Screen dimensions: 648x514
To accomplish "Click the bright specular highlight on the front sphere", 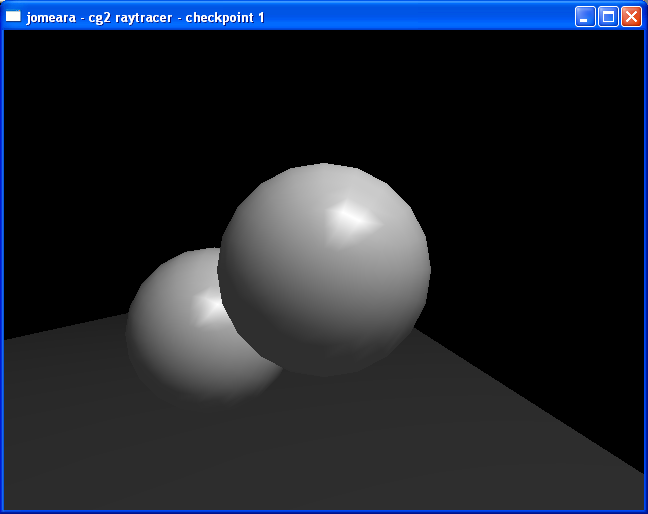I will [350, 220].
